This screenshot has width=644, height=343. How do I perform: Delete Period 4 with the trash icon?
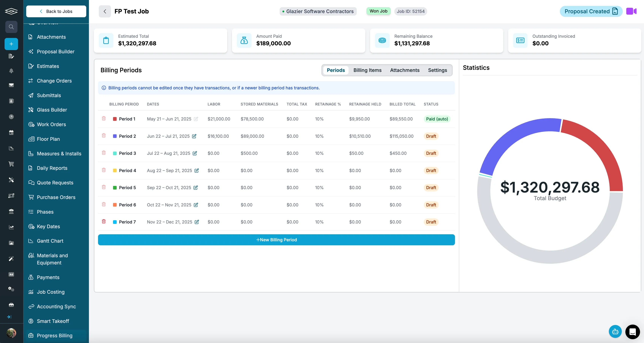104,170
